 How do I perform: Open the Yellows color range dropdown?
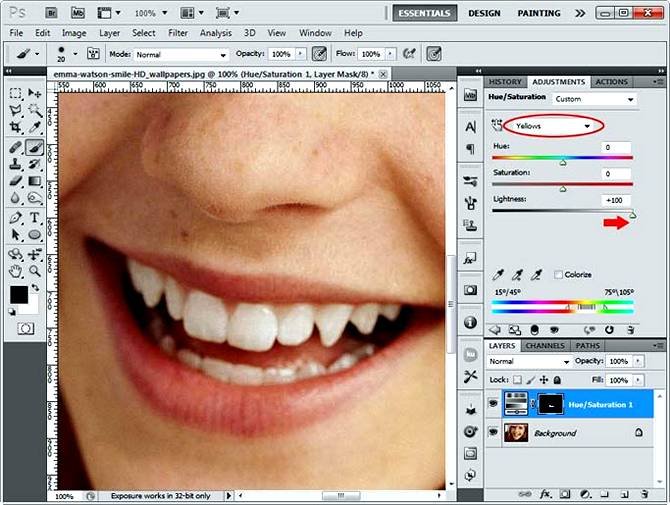pos(555,126)
